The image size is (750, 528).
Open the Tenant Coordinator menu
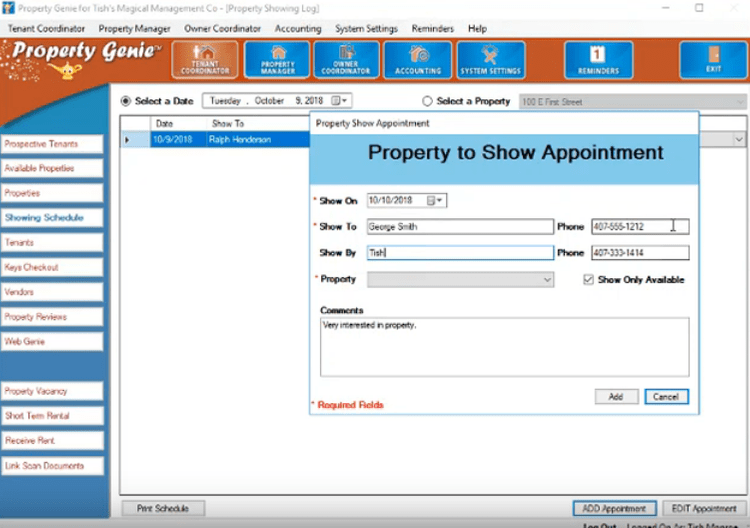coord(46,29)
